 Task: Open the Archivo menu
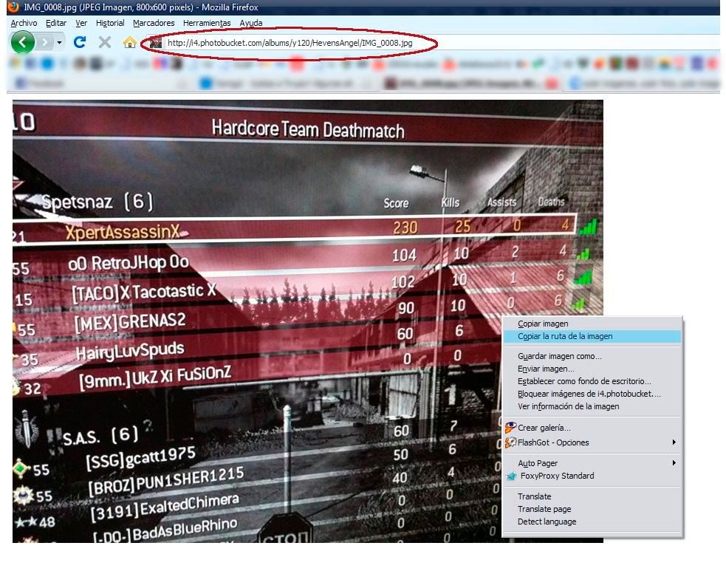[x=24, y=23]
